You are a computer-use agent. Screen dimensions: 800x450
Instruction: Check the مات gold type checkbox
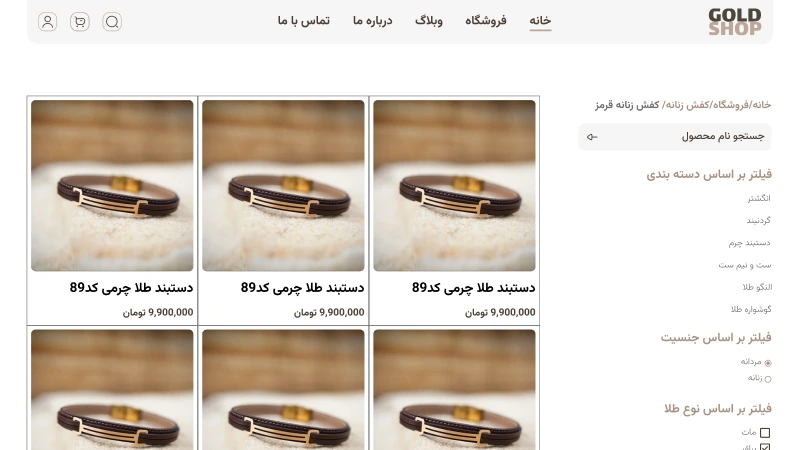pyautogui.click(x=765, y=433)
